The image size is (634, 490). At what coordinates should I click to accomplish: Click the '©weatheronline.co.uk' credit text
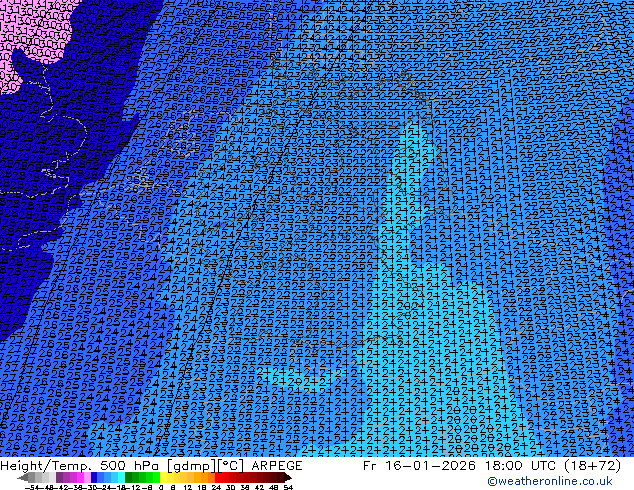click(550, 481)
